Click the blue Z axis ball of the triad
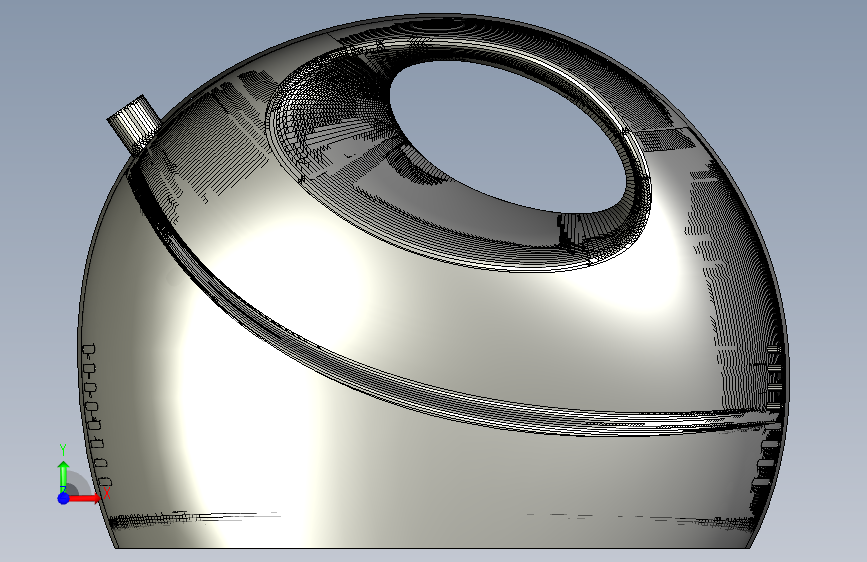This screenshot has width=867, height=562. pyautogui.click(x=64, y=498)
